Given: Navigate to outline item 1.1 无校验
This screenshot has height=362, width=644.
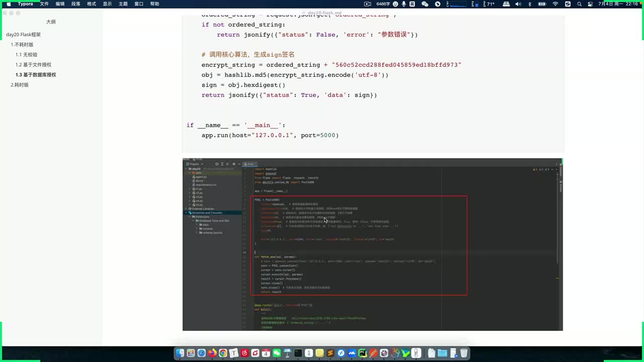Looking at the screenshot, I should coord(26,55).
